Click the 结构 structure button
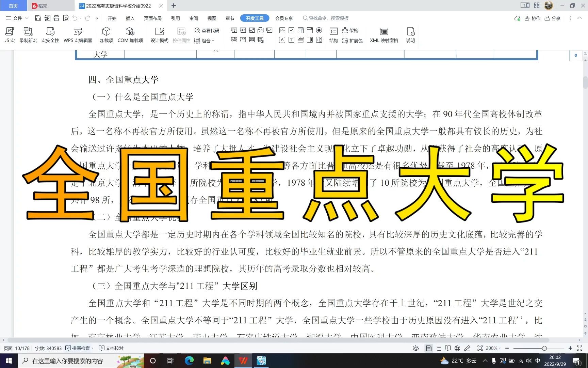The image size is (588, 368). click(x=333, y=35)
